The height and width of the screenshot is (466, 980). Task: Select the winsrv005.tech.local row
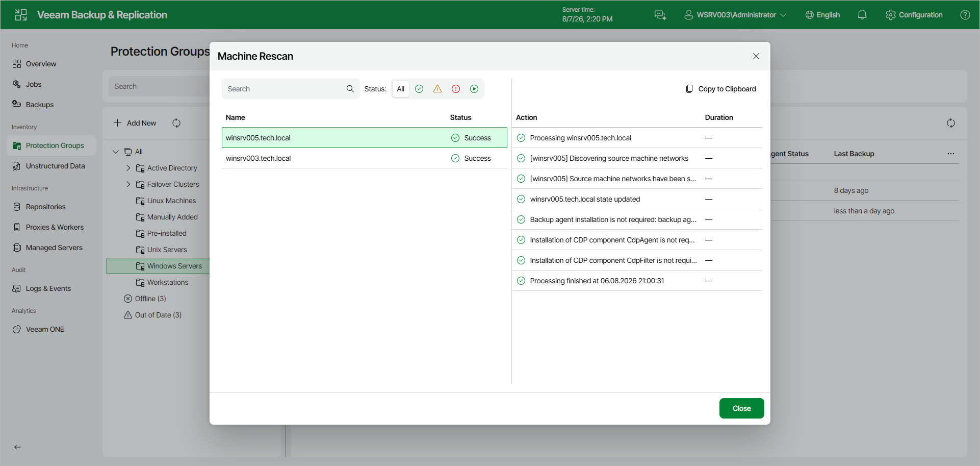365,138
